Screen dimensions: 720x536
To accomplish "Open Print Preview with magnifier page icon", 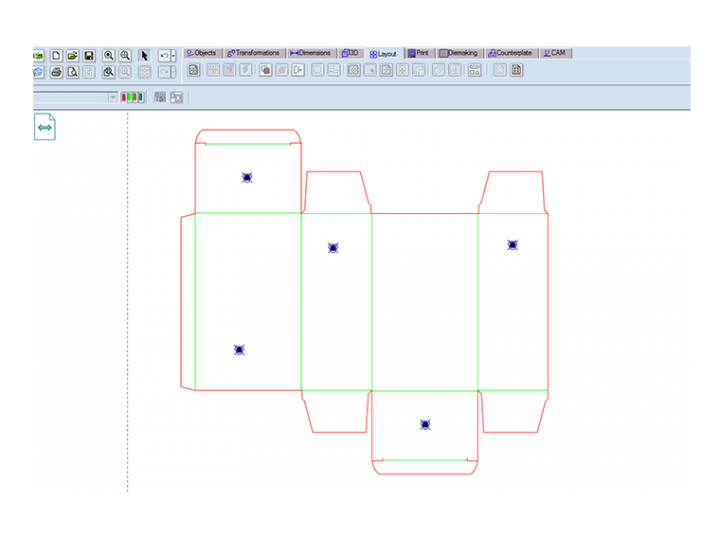I will 72,72.
